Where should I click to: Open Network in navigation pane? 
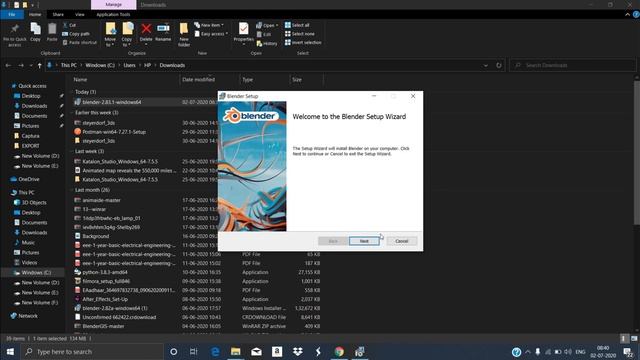click(28, 316)
